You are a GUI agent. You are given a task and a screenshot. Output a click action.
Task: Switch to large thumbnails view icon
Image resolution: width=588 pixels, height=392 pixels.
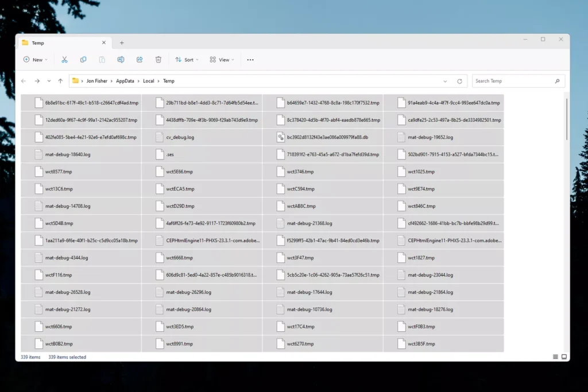[564, 357]
